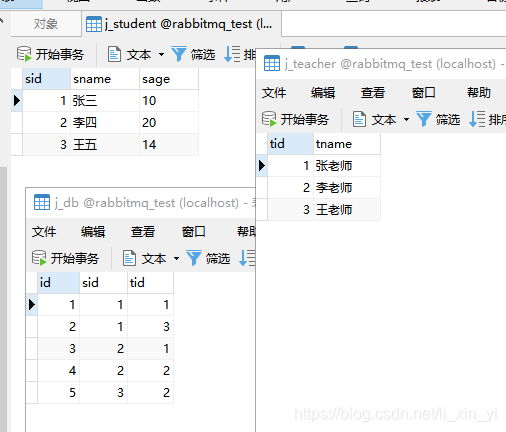Select tid cell 3 in j_db row 2

point(150,327)
